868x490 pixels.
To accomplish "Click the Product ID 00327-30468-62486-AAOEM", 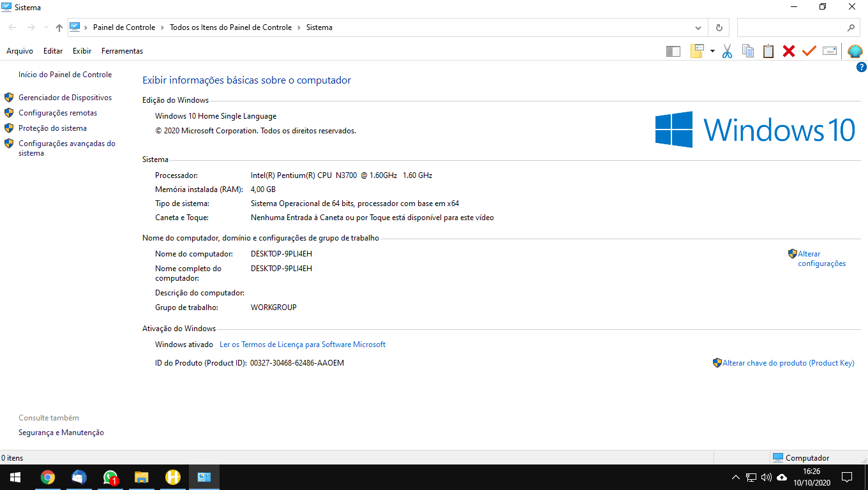I will [297, 363].
